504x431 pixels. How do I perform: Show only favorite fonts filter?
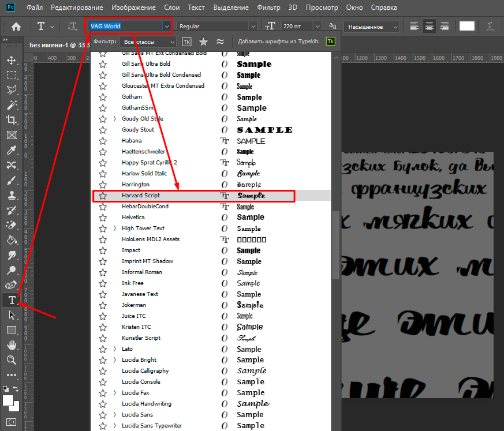203,42
